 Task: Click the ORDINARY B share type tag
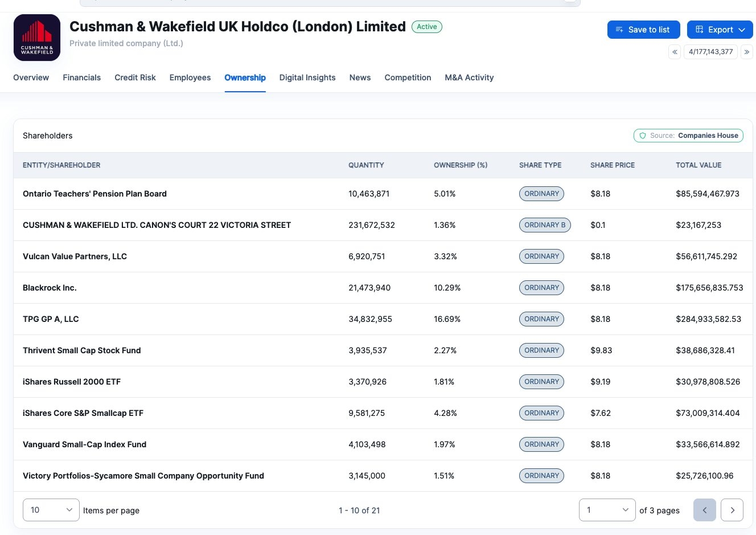(x=545, y=225)
